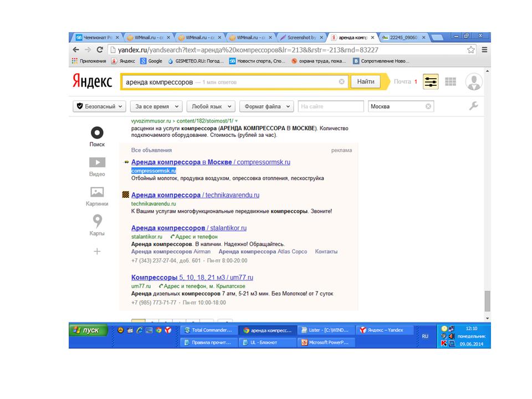Launch Chrome from quick launch bar
The image size is (532, 399).
159,330
